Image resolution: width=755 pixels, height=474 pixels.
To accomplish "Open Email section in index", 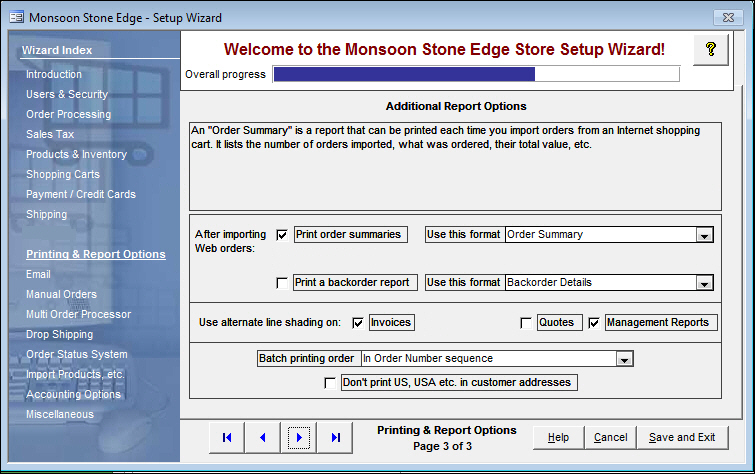I will (38, 274).
